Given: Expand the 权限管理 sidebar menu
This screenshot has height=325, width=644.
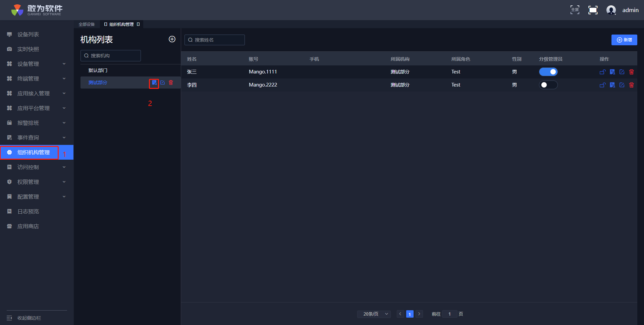Looking at the screenshot, I should coord(37,182).
